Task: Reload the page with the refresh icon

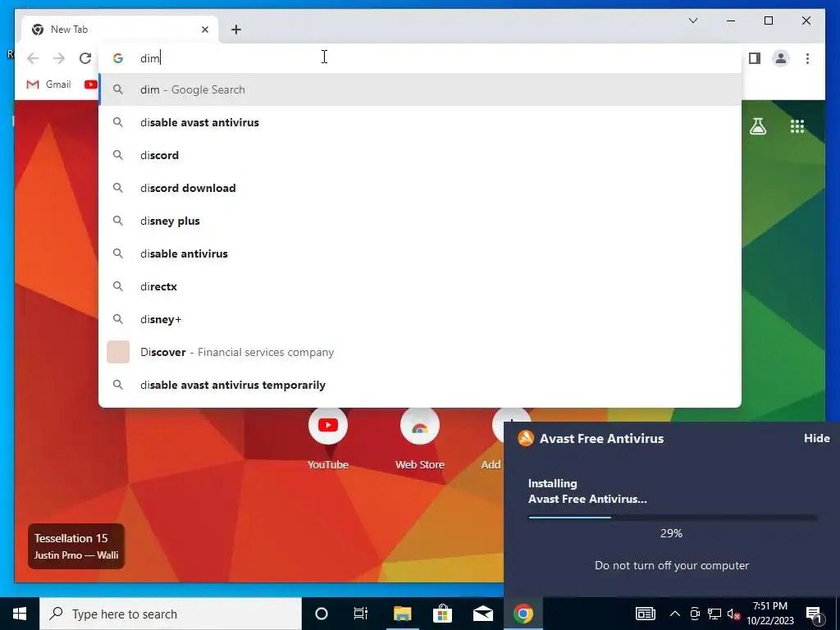Action: [85, 58]
